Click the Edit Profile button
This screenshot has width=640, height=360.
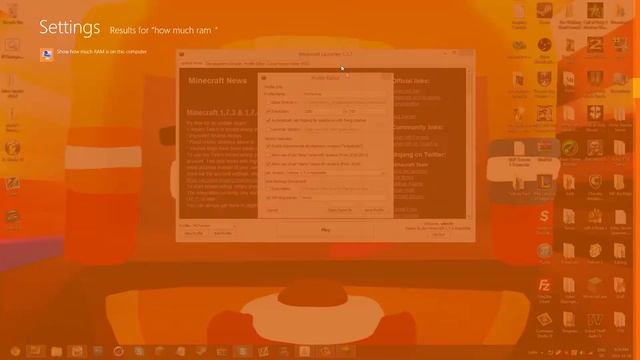[223, 233]
